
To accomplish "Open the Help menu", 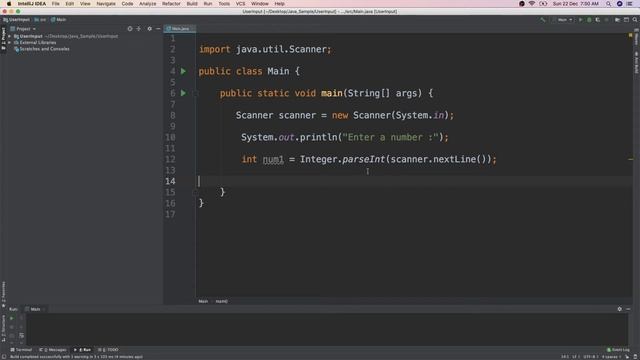I will pos(279,4).
